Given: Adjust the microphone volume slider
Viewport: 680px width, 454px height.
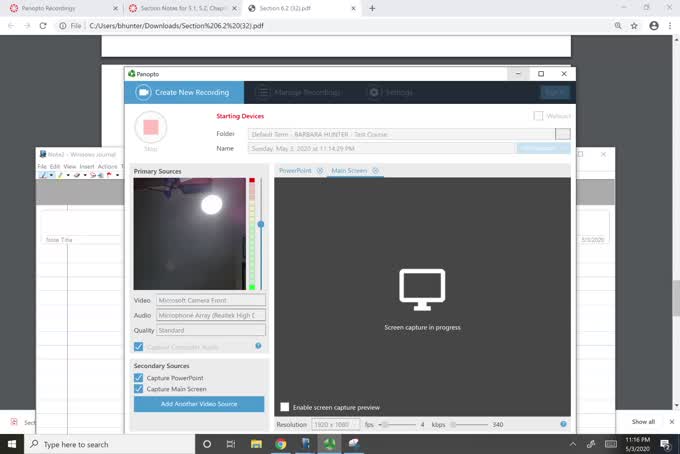Looking at the screenshot, I should pos(261,224).
